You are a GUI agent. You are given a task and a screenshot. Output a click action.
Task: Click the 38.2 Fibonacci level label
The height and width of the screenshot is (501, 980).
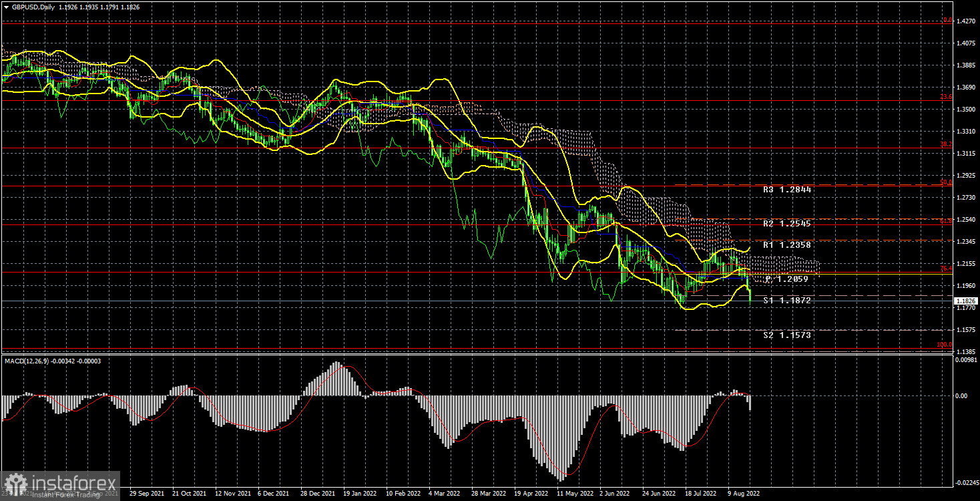coord(946,144)
